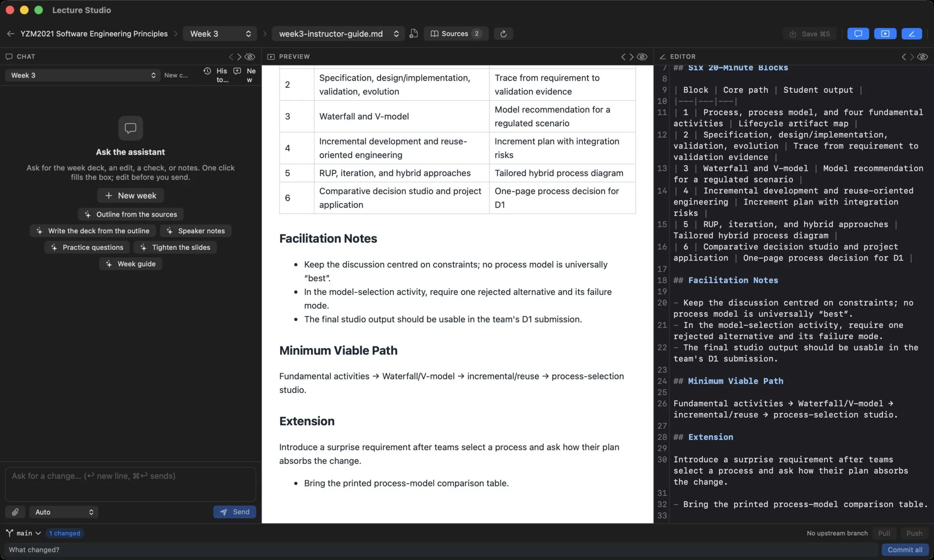Click the Editor panel pencil header icon

coord(662,56)
